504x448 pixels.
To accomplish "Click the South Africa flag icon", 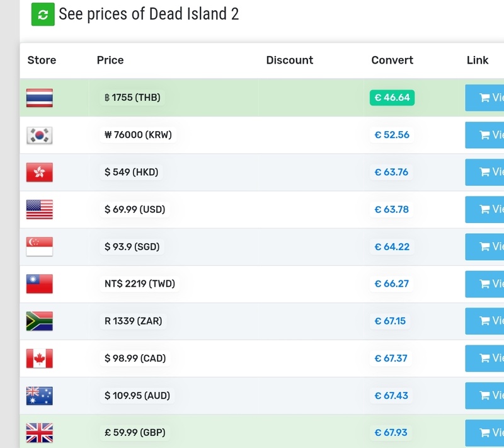I will pyautogui.click(x=40, y=321).
